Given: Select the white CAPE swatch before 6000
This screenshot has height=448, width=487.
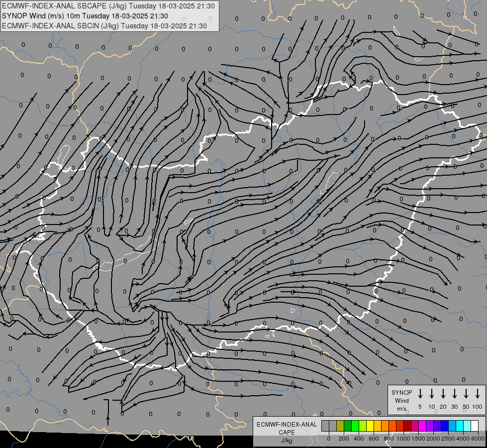Looking at the screenshot, I should click(475, 426).
